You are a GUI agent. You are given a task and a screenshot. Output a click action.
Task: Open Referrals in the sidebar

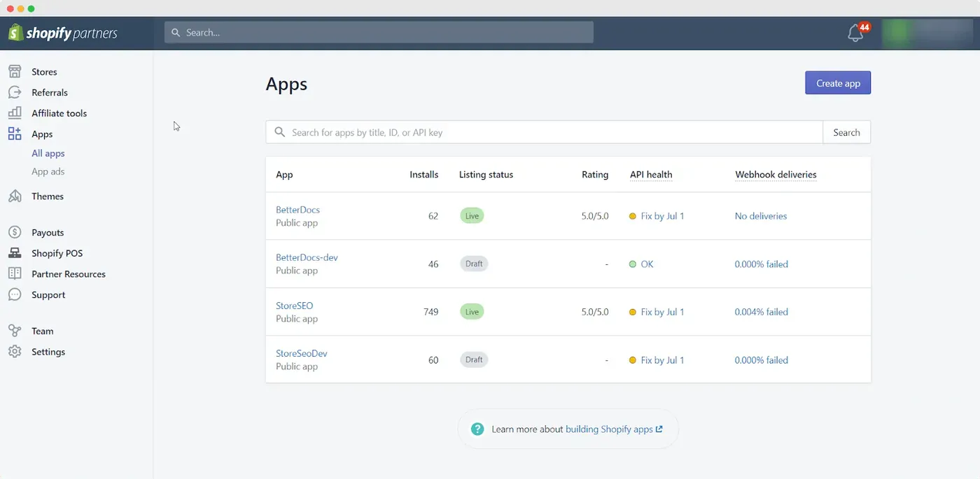50,92
